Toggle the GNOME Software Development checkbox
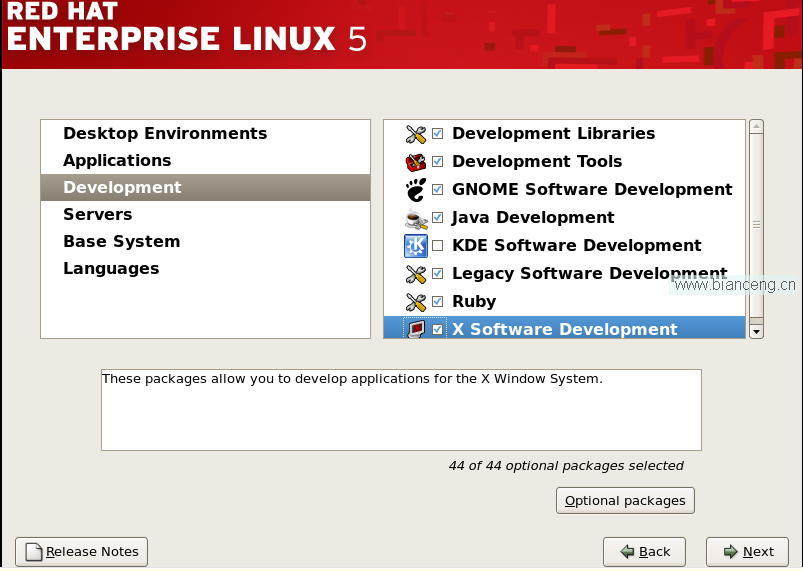Image resolution: width=803 pixels, height=571 pixels. 437,189
